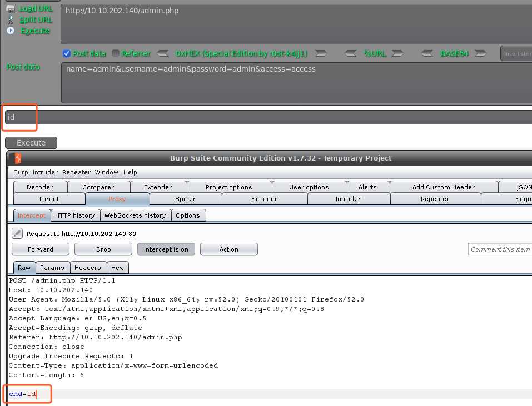Switch to the Scanner tab
532x406 pixels.
pos(264,199)
